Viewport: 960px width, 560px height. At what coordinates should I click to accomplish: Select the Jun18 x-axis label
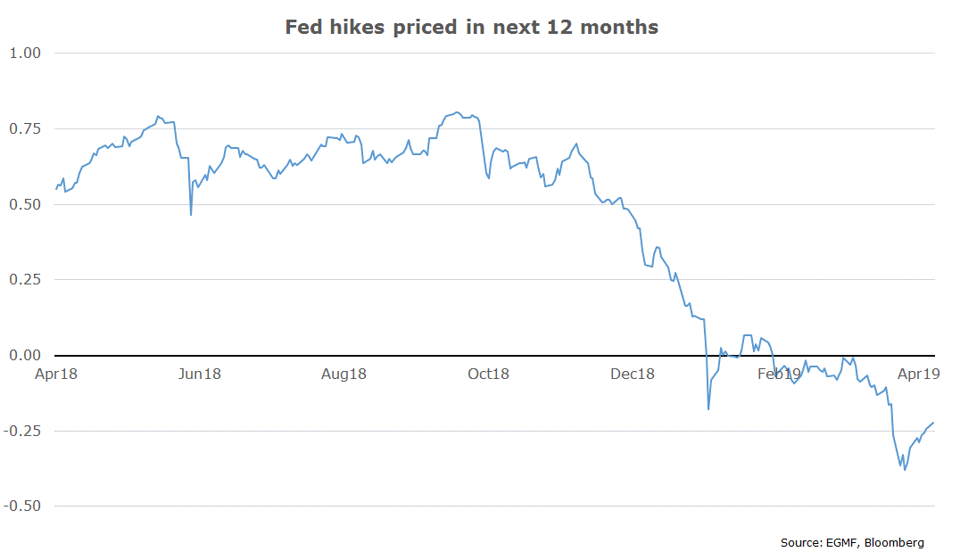point(200,374)
